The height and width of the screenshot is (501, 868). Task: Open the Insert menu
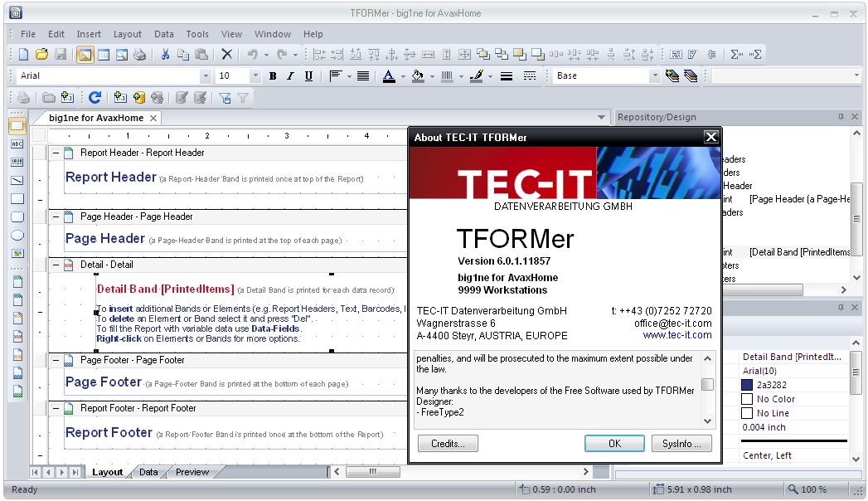tap(89, 34)
